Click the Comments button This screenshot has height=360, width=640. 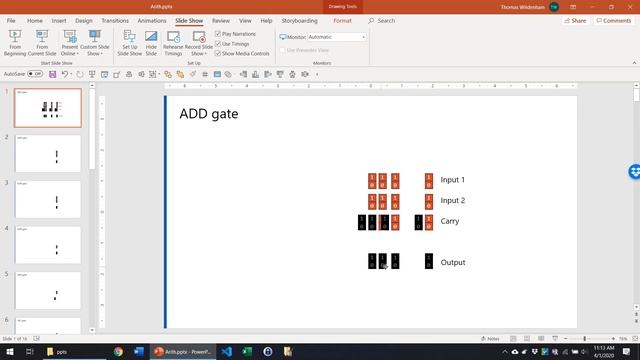[x=613, y=20]
